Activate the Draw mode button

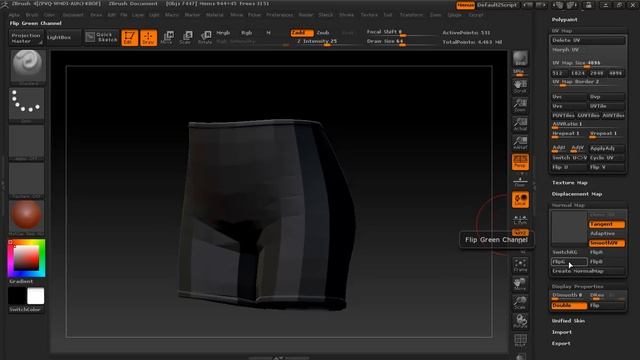[x=149, y=38]
